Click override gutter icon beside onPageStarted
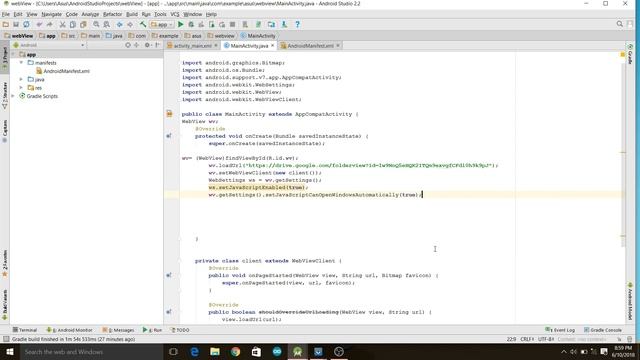This screenshot has height=360, width=640. (169, 276)
